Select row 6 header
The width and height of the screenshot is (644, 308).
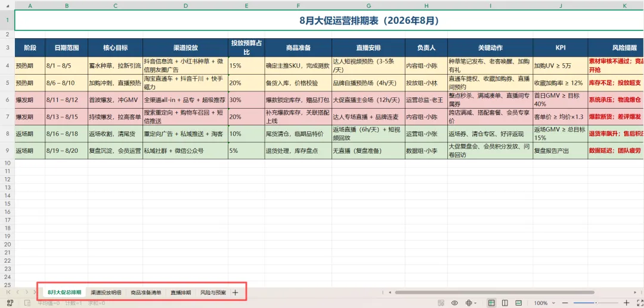(x=7, y=100)
